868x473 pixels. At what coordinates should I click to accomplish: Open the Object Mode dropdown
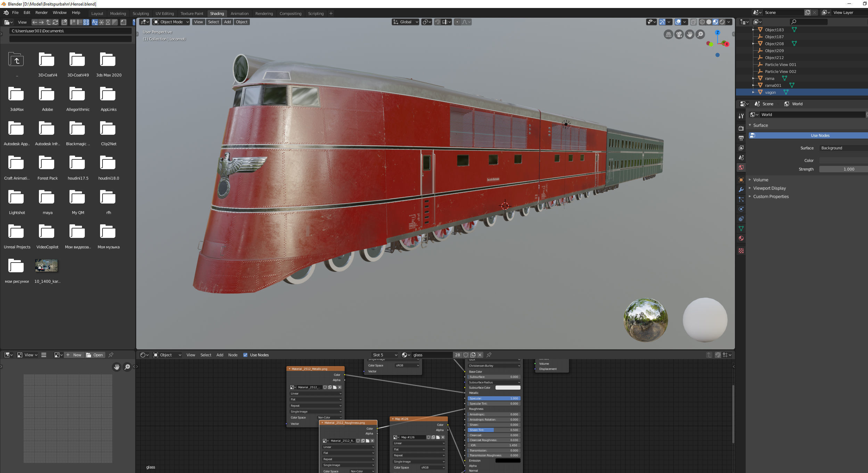click(x=171, y=22)
